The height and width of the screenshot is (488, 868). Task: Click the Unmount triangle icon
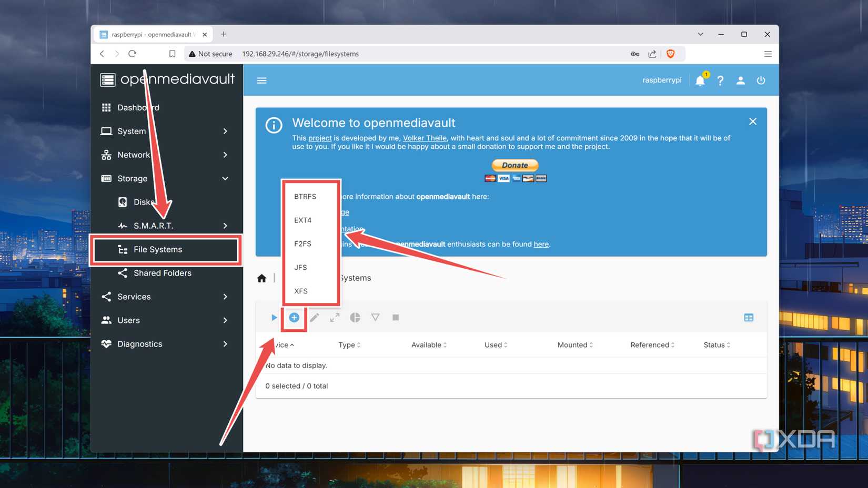coord(375,317)
